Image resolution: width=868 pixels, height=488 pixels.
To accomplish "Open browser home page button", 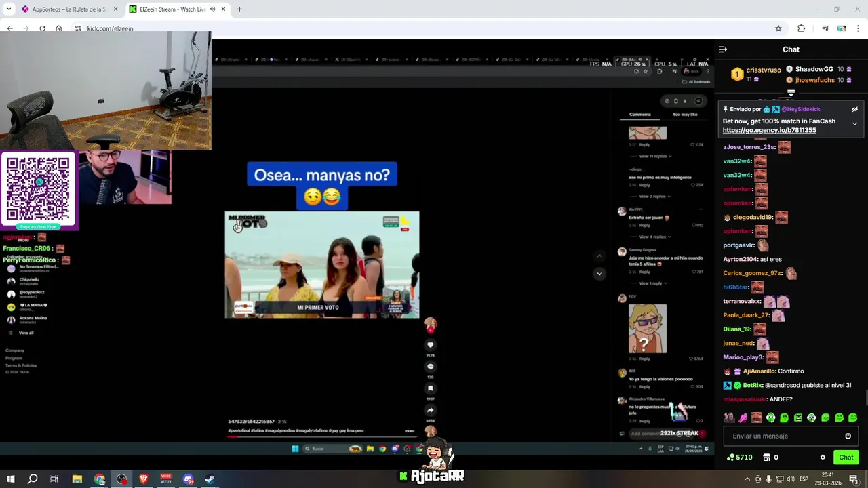I will click(x=58, y=28).
